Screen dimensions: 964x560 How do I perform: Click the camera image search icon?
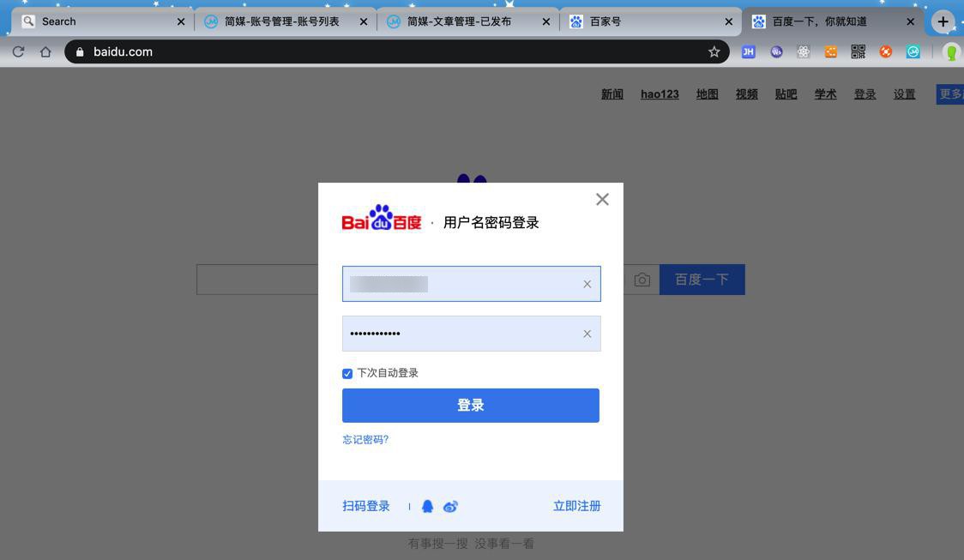pyautogui.click(x=642, y=280)
